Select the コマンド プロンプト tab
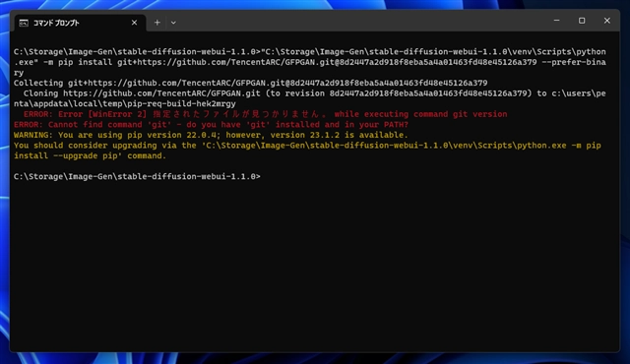This screenshot has height=364, width=630. (81, 23)
